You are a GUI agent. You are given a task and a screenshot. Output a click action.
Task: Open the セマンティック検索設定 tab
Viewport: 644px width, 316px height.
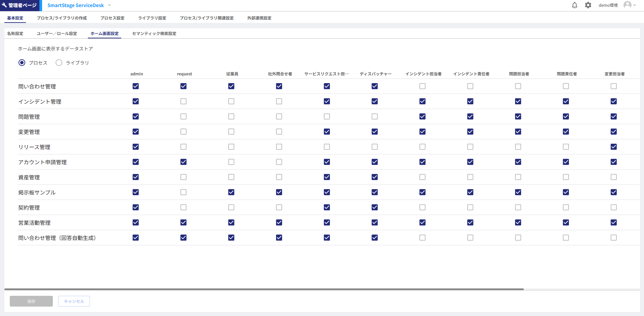click(154, 34)
